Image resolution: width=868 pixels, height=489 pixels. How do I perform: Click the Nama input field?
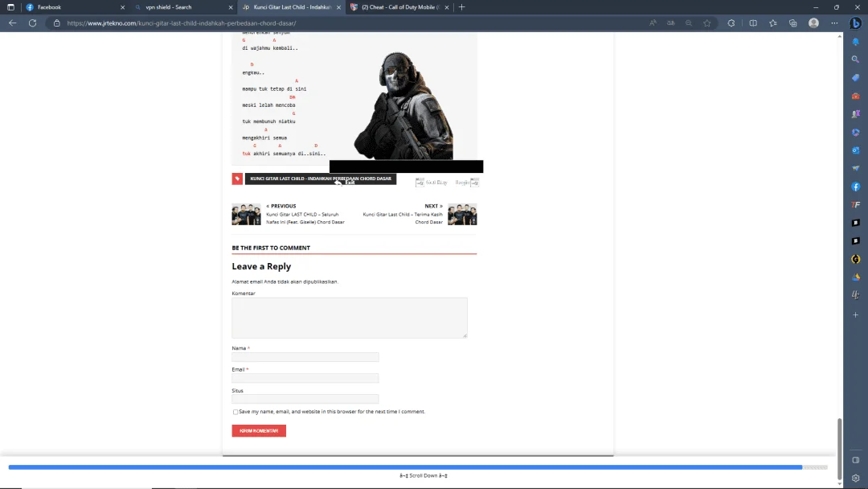click(x=305, y=357)
